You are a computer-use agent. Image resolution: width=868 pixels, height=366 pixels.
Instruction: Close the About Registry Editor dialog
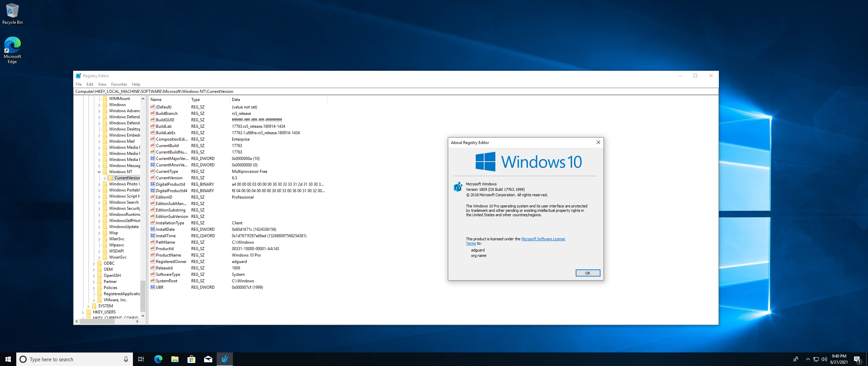tap(598, 143)
